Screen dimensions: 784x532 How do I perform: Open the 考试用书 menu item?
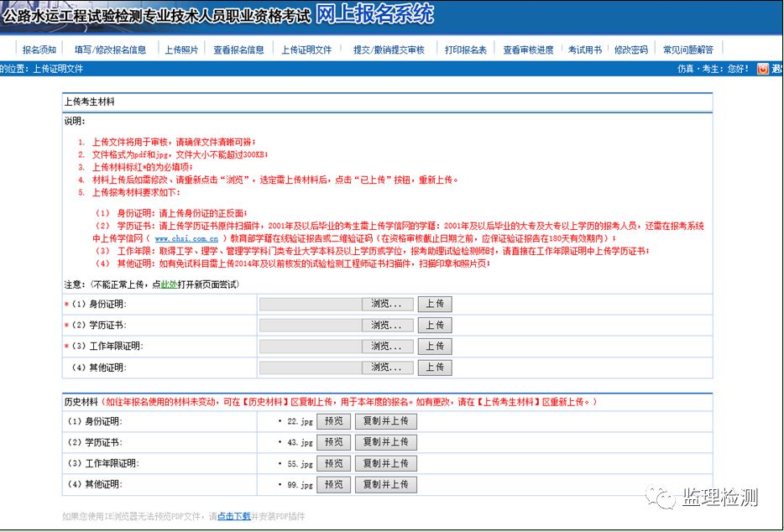584,50
